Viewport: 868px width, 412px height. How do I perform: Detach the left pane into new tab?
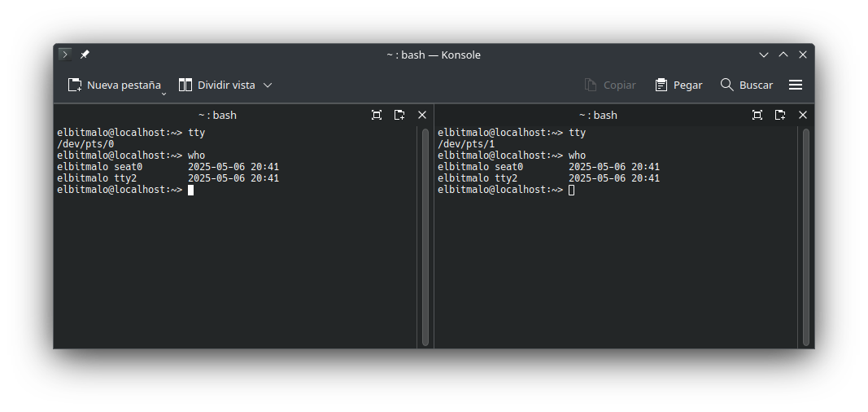399,115
